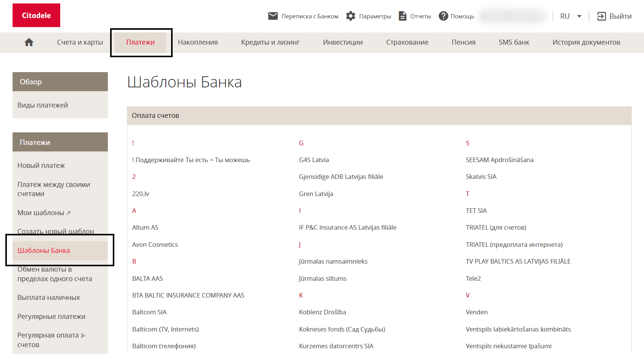Select Gren Latvija template
Image resolution: width=644 pixels, height=354 pixels.
(316, 194)
